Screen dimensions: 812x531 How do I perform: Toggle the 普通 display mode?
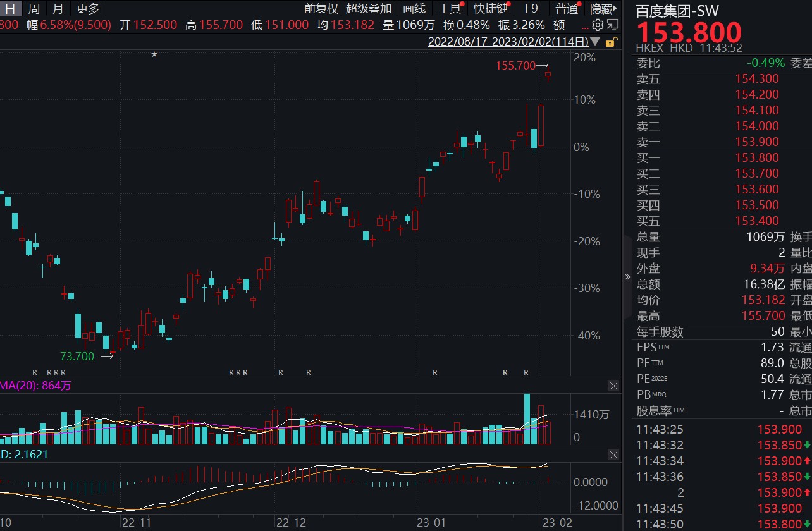[x=567, y=9]
